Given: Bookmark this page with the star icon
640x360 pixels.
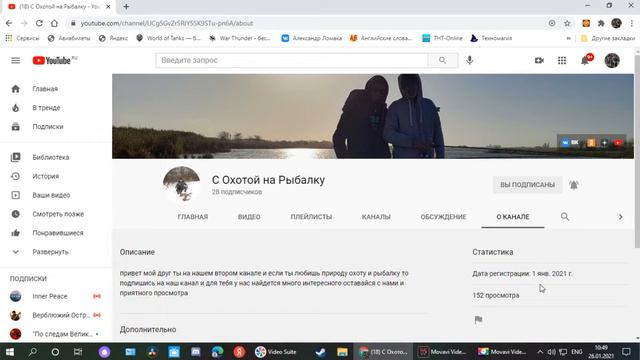Looking at the screenshot, I should [567, 23].
